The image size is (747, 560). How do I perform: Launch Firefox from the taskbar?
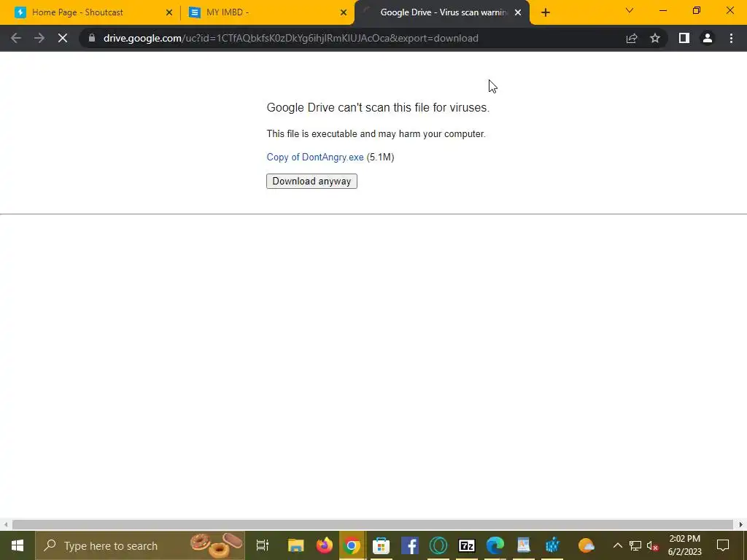[324, 545]
